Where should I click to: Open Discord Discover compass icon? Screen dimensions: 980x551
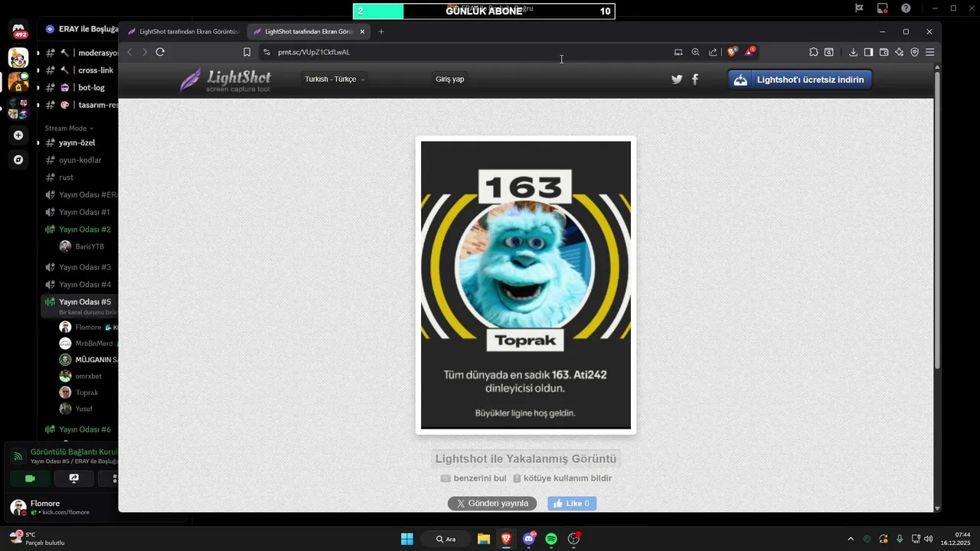coord(18,160)
